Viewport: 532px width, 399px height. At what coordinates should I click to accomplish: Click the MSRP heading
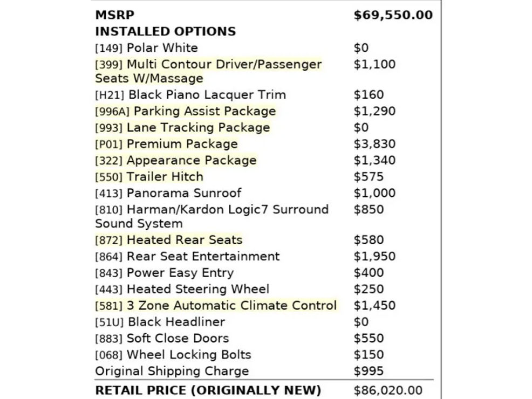pyautogui.click(x=115, y=15)
